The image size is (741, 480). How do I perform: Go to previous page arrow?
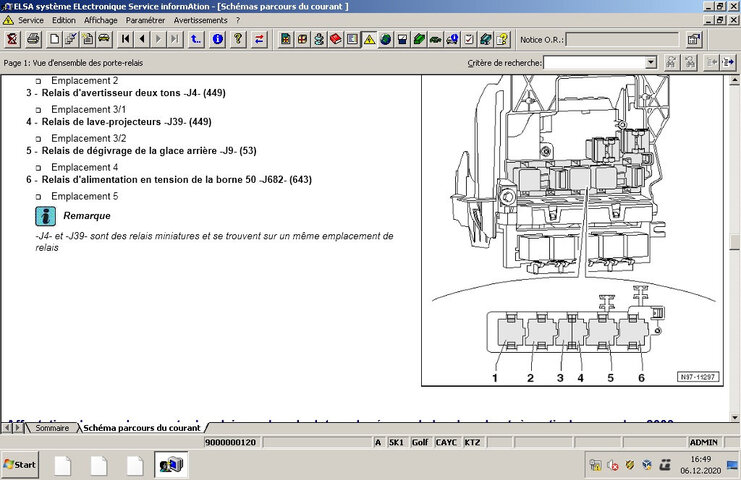pyautogui.click(x=142, y=39)
